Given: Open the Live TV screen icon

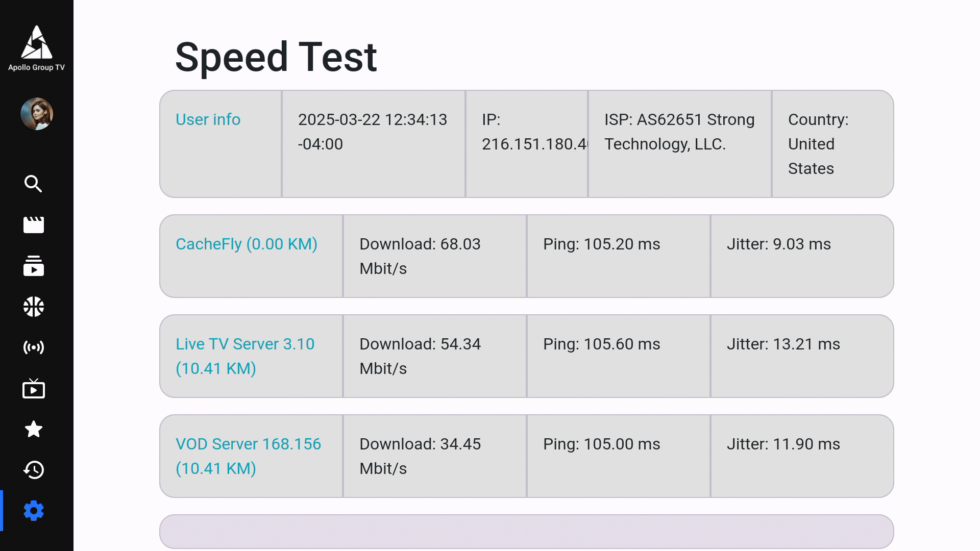Looking at the screenshot, I should (34, 389).
